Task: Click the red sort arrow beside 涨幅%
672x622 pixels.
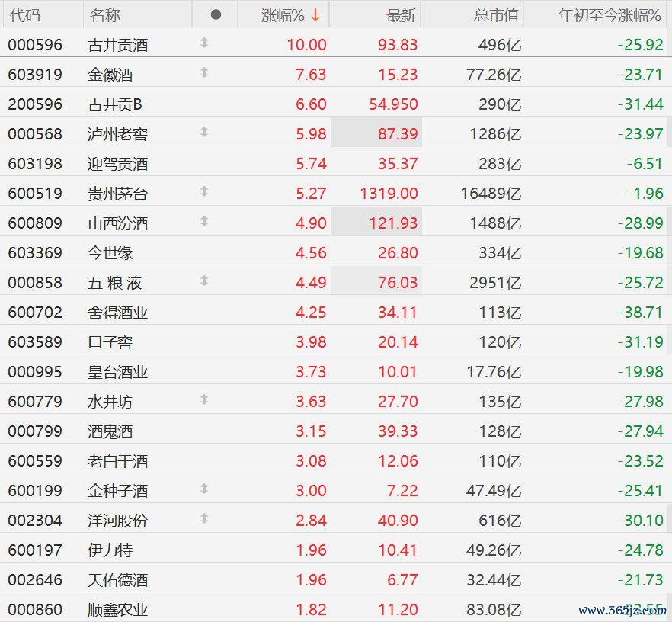Action: click(x=315, y=15)
